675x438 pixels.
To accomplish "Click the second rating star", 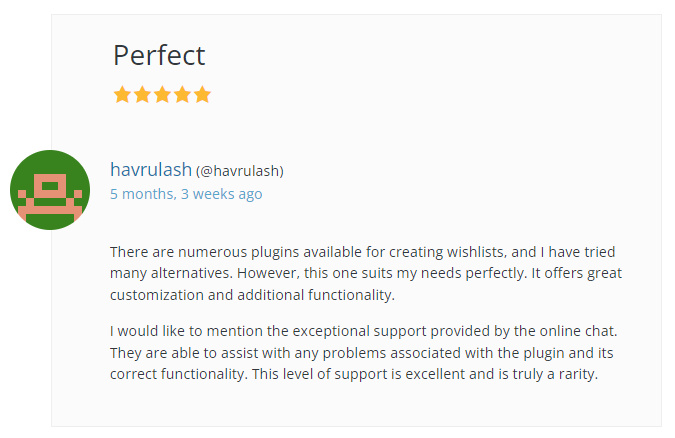I will coord(142,95).
